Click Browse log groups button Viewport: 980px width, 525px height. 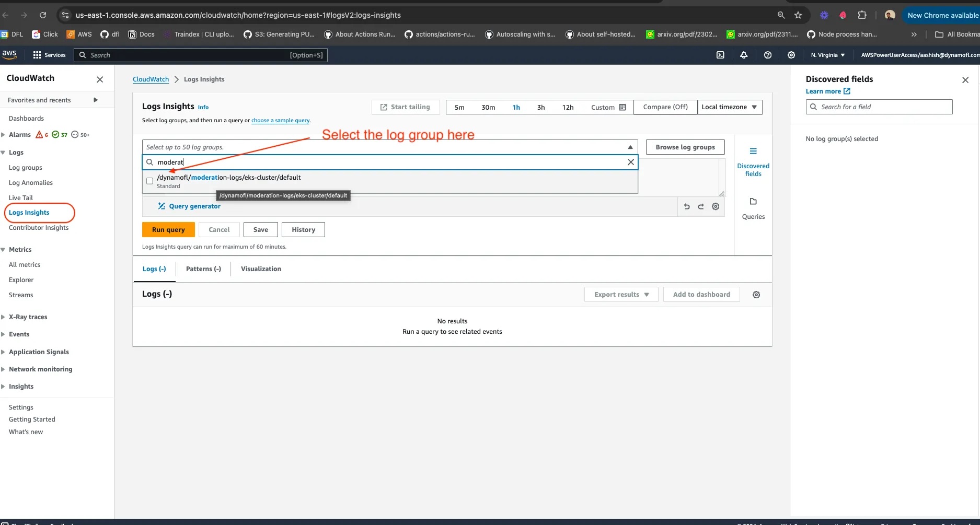click(x=685, y=147)
